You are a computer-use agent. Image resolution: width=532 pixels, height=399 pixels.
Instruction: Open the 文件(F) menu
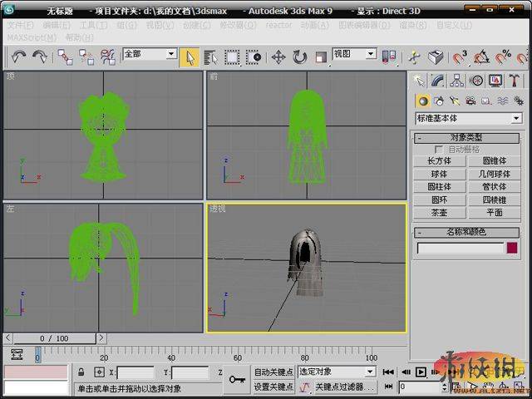(20, 25)
